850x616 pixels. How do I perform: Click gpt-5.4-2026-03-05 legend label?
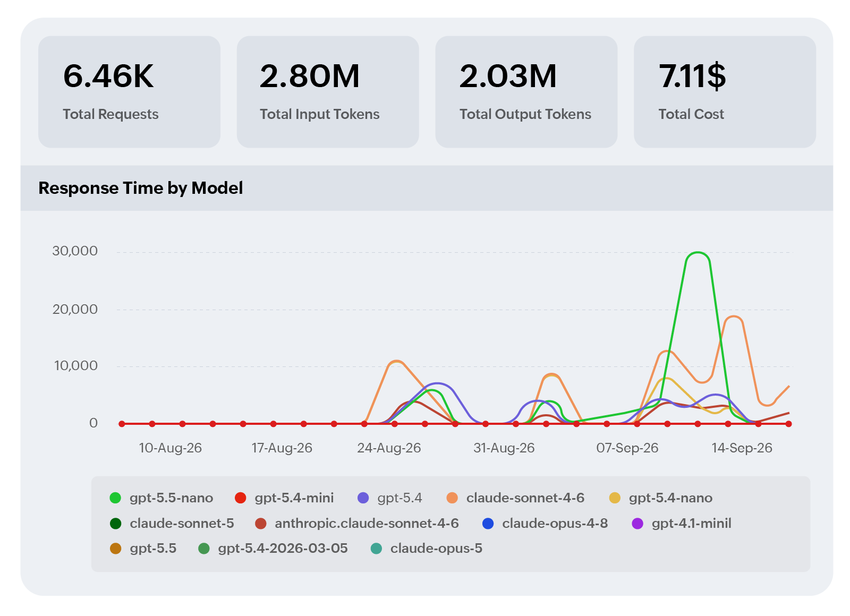[x=283, y=548]
